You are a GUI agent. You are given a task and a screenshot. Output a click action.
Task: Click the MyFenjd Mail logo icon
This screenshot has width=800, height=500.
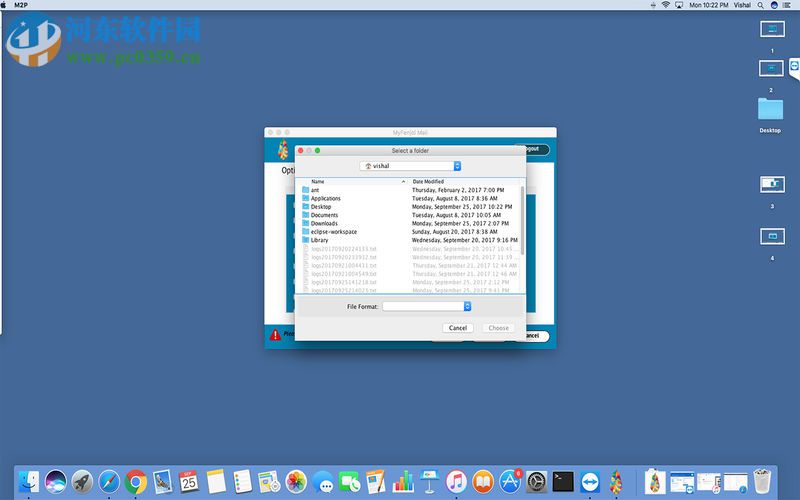(283, 149)
